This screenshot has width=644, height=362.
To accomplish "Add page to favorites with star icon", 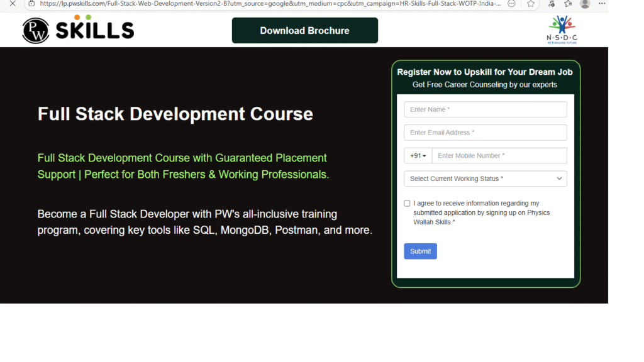I will [x=531, y=4].
